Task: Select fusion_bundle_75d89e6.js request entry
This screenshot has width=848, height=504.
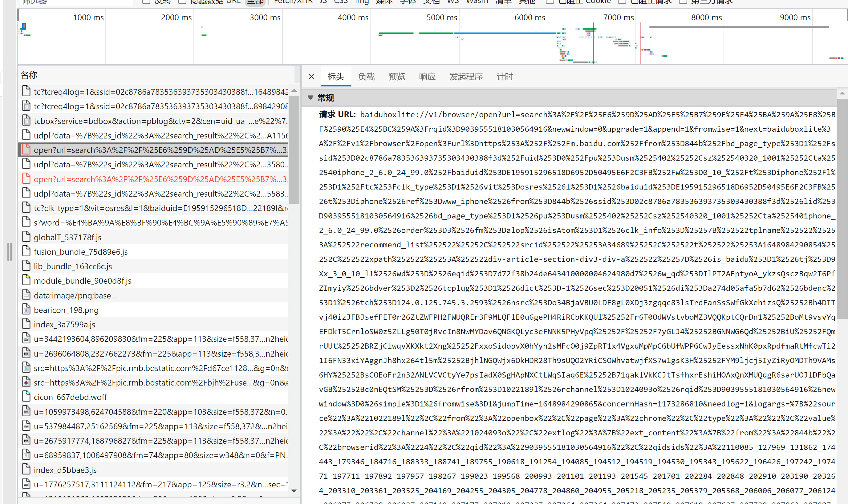Action: (81, 252)
